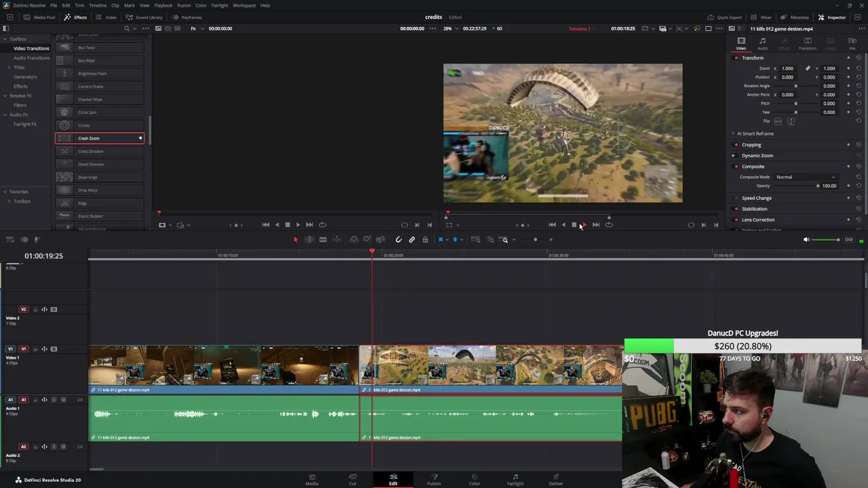Switch to the Color page
The image size is (868, 488).
pos(475,479)
